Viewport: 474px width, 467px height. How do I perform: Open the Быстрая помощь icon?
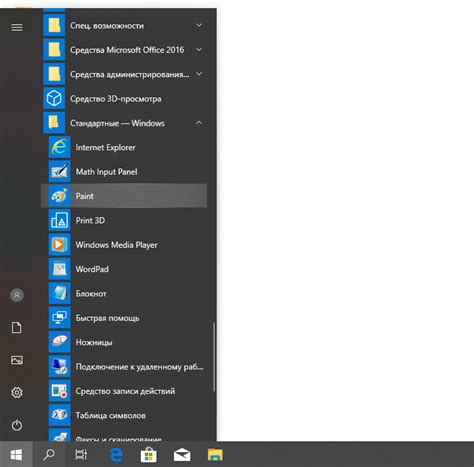[59, 318]
